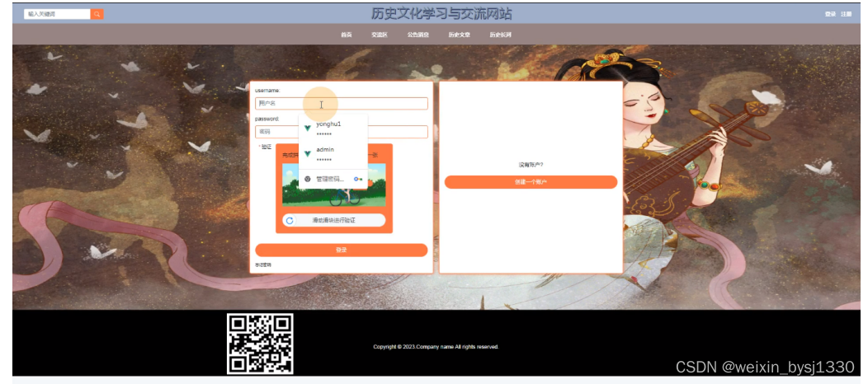Click 创建一个账户 create account button
The width and height of the screenshot is (868, 384).
[x=531, y=182]
